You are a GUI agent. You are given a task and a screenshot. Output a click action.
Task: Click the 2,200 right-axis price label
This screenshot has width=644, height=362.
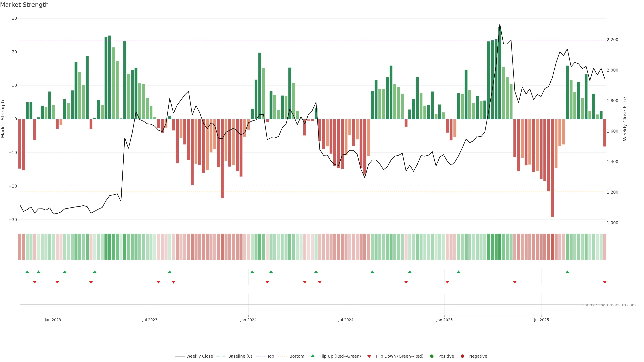(x=612, y=40)
